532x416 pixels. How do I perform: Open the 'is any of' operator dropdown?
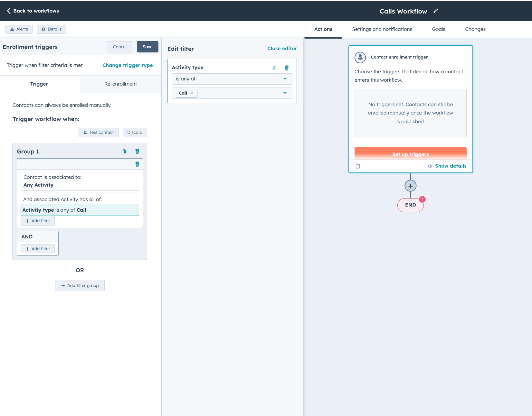point(232,79)
